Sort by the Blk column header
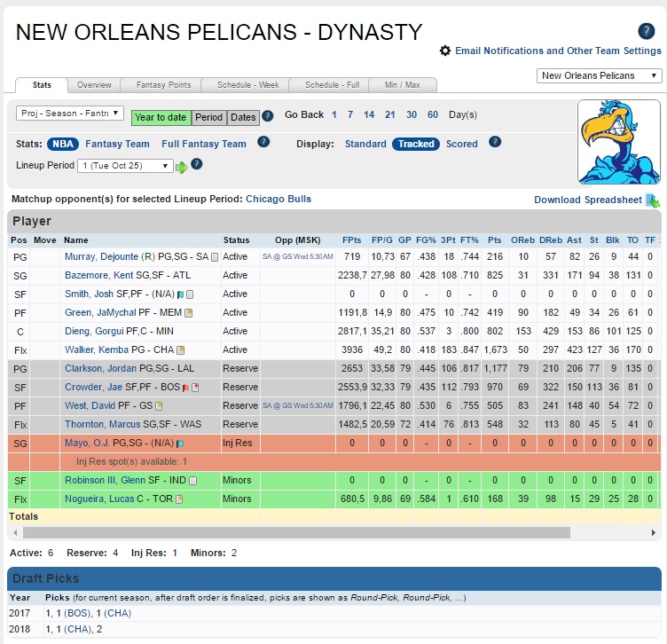667x644 pixels. [x=613, y=240]
